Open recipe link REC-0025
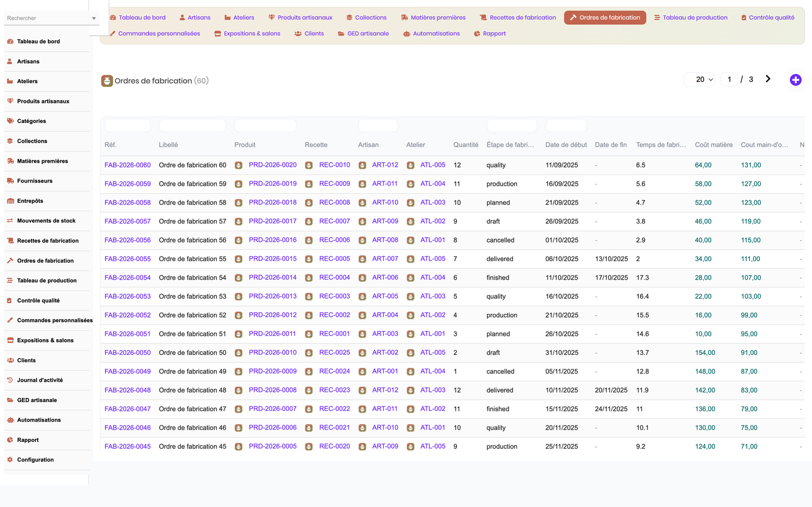The image size is (812, 507). pyautogui.click(x=334, y=353)
